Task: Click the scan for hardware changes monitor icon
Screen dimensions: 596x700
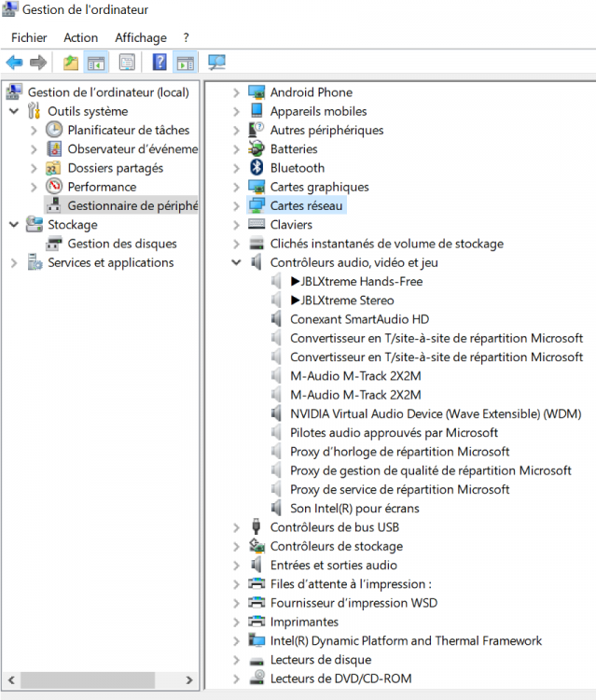Action: 216,63
